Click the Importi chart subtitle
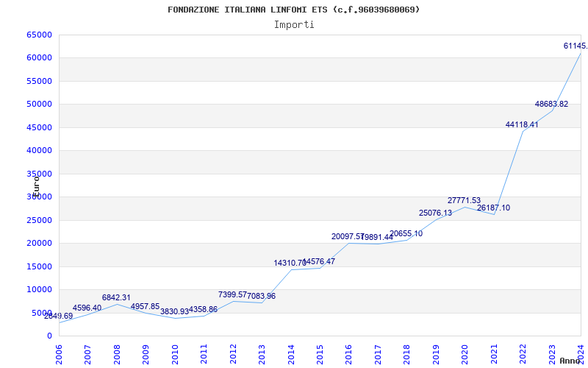 click(294, 25)
